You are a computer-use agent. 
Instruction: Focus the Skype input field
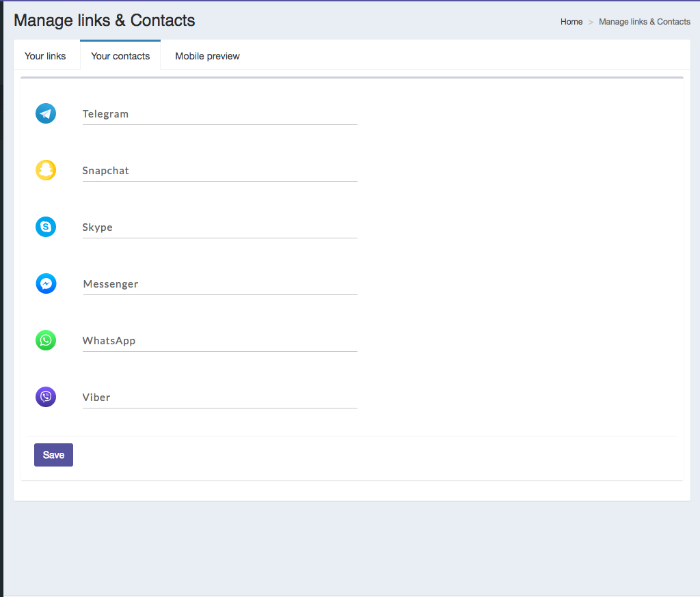tap(219, 227)
